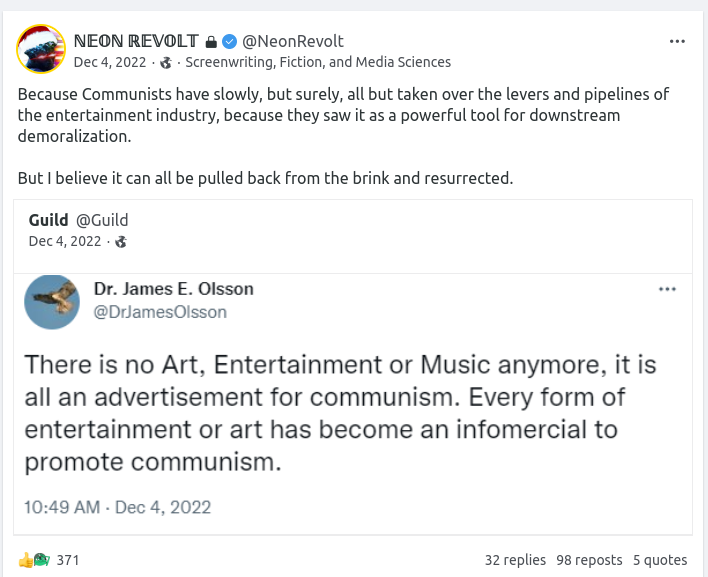Click the second reaction emoji beside the count
The width and height of the screenshot is (708, 577).
click(x=41, y=559)
